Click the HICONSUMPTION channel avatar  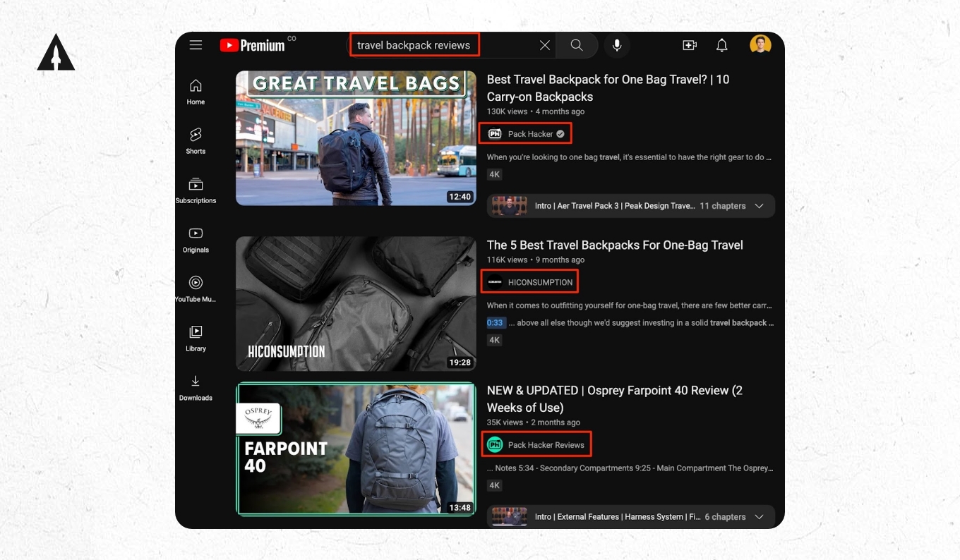click(x=495, y=282)
